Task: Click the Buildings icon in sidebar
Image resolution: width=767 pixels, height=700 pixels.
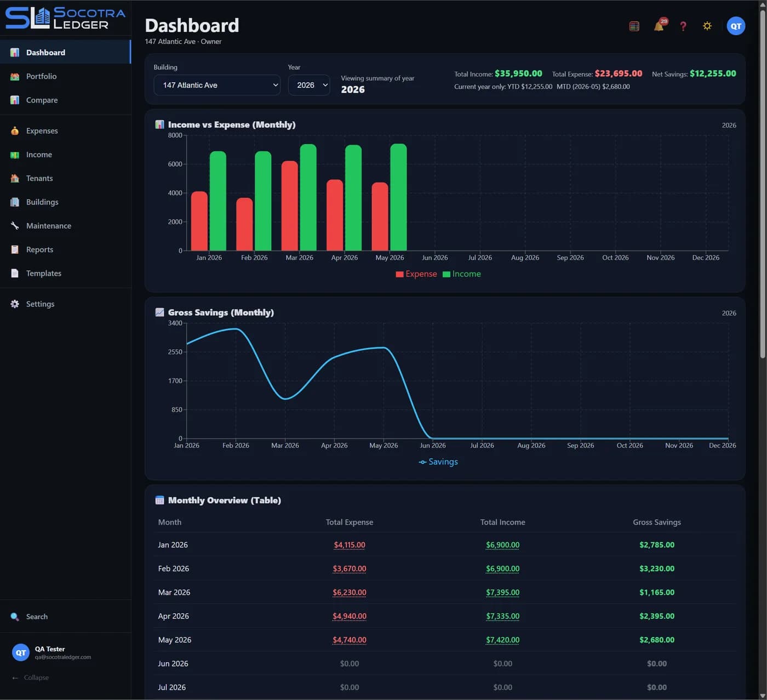Action: pyautogui.click(x=15, y=202)
